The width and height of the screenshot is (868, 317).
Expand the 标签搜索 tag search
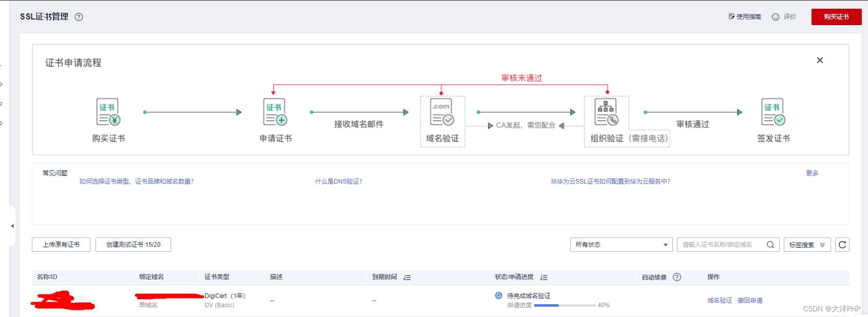pos(807,245)
